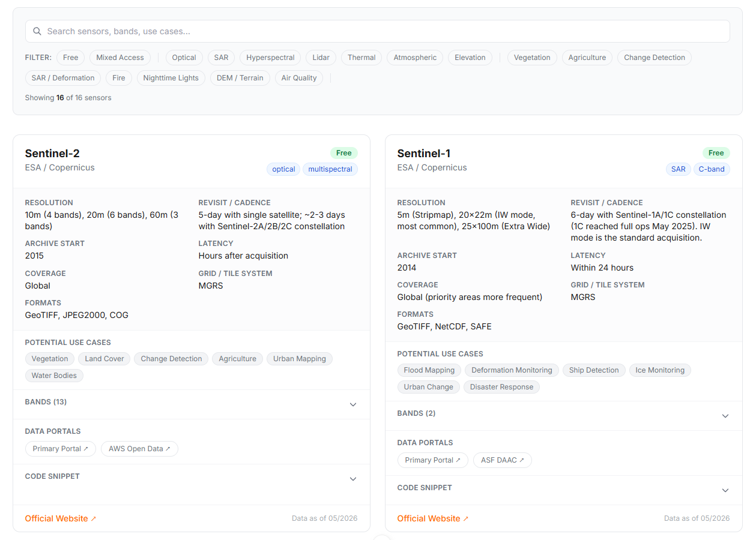Viewport: 756px width, 540px height.
Task: Expand Sentinel-1 Code Snippet section
Action: (564, 490)
